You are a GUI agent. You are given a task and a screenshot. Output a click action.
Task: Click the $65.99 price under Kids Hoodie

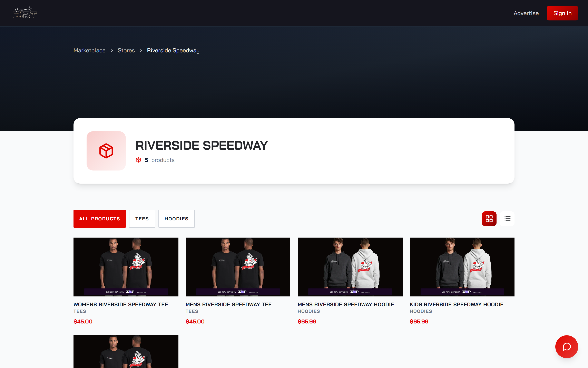pos(419,321)
